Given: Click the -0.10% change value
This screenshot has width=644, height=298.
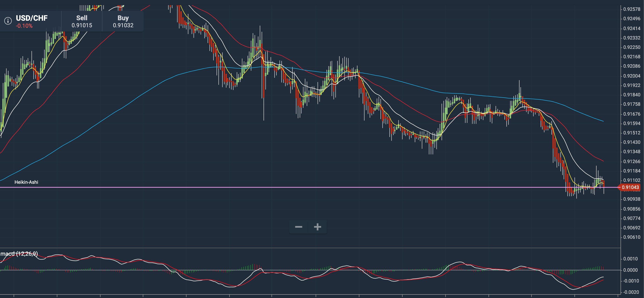Looking at the screenshot, I should point(24,26).
